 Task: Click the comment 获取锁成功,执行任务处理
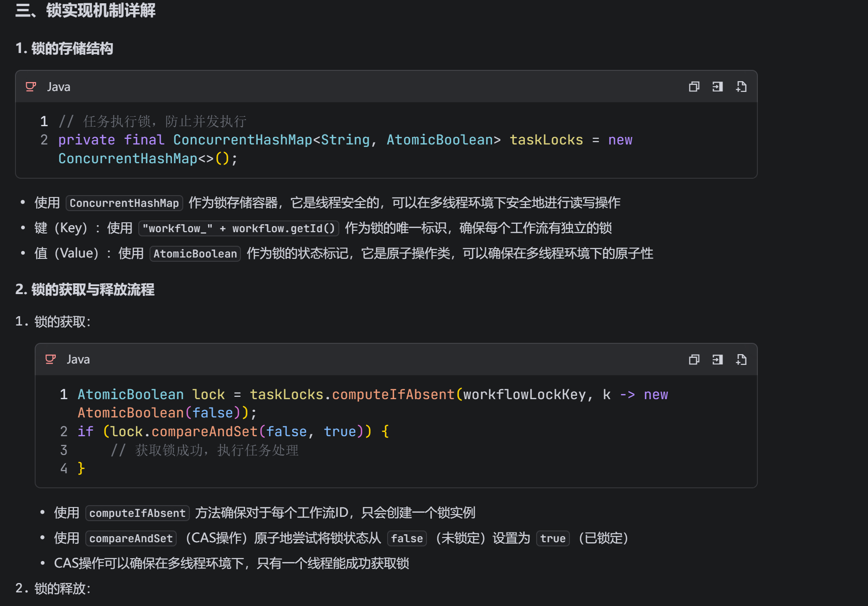tap(204, 450)
